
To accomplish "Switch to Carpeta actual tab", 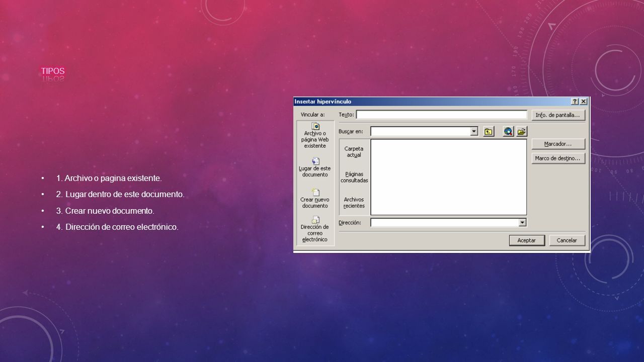I will (x=354, y=152).
